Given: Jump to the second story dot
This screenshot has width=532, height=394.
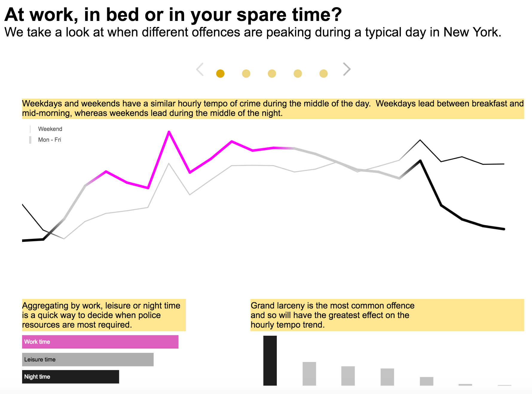Looking at the screenshot, I should coord(246,74).
